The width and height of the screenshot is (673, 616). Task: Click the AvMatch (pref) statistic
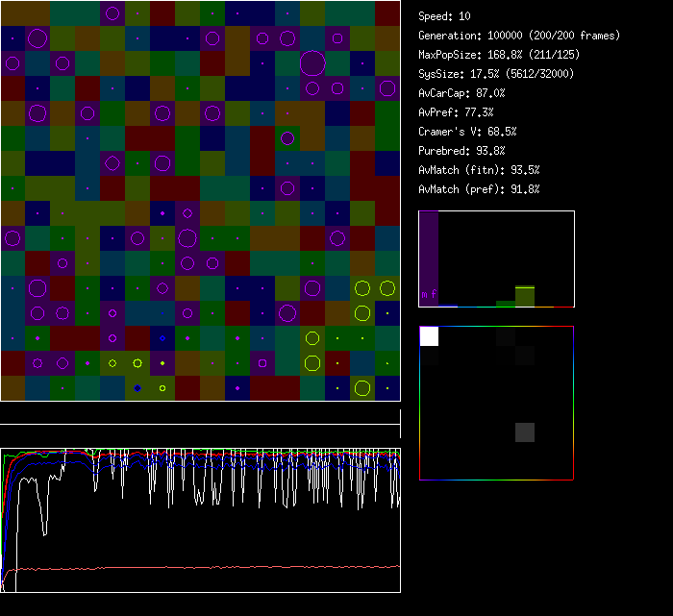[479, 189]
